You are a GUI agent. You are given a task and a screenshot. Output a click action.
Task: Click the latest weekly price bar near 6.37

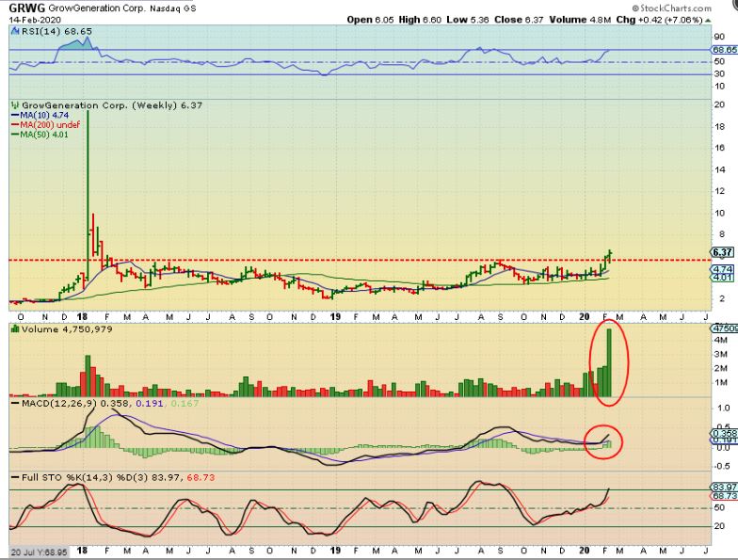coord(610,256)
